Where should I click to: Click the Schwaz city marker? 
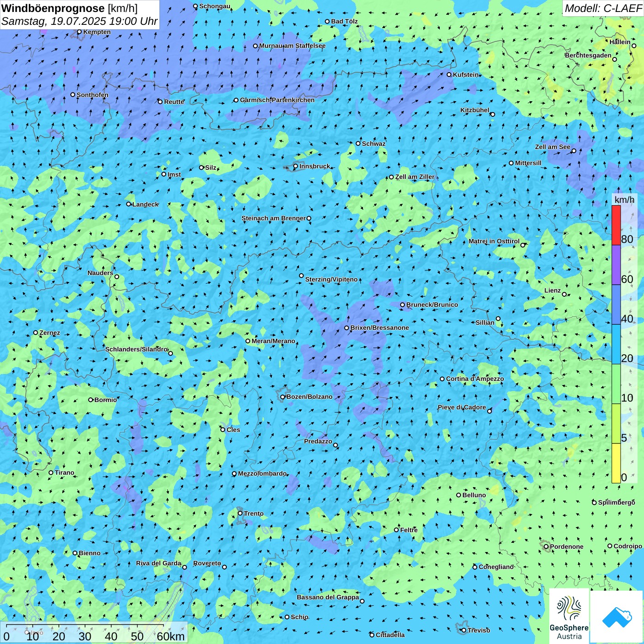358,144
